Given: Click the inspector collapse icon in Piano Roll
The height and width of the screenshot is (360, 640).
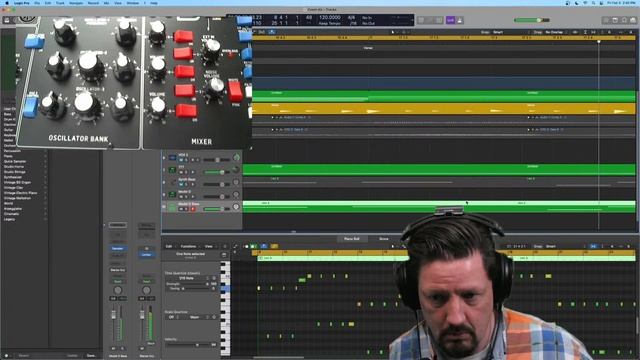Looking at the screenshot, I should [224, 255].
